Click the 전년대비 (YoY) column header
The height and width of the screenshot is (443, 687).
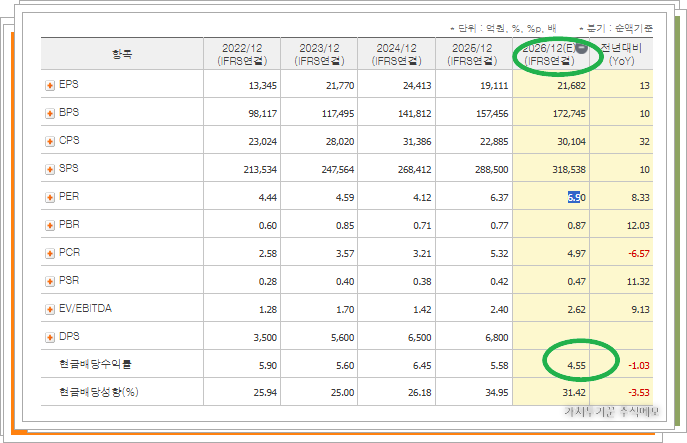point(621,54)
